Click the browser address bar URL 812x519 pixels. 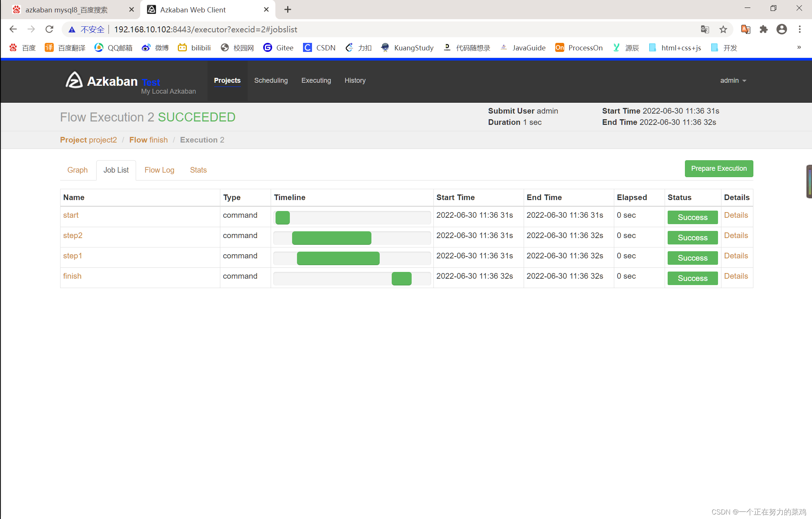pyautogui.click(x=206, y=29)
